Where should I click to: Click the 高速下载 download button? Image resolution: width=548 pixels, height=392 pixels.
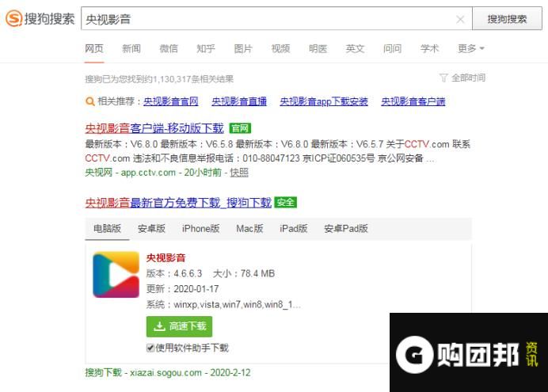point(179,326)
